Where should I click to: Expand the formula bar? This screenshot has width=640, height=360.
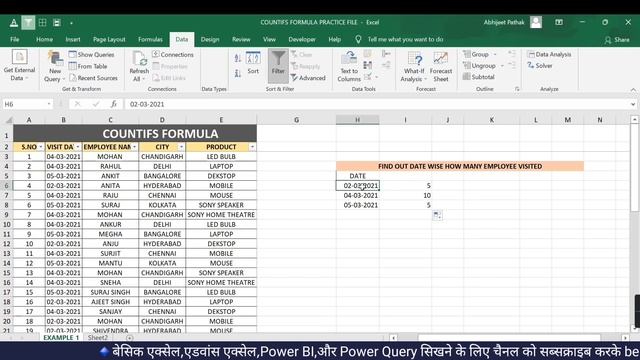(633, 104)
